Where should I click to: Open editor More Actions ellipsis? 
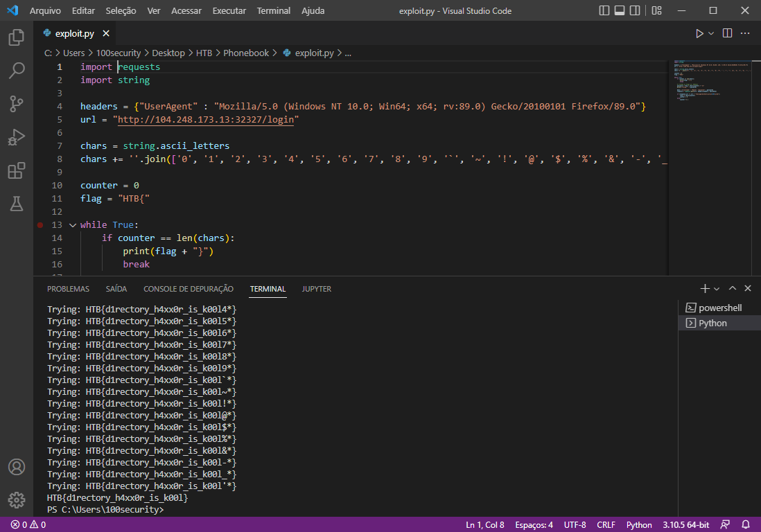745,33
